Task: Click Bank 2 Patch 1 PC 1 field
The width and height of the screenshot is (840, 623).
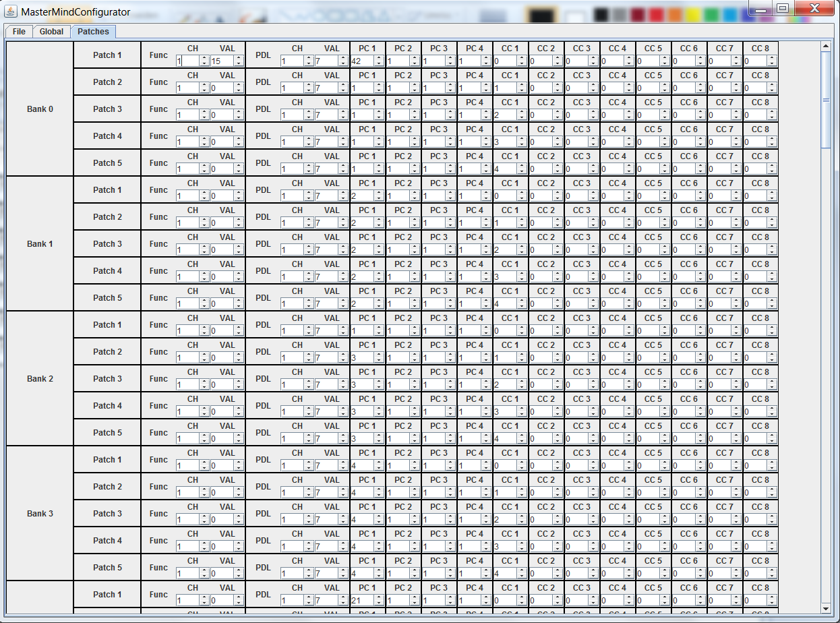Action: [363, 330]
